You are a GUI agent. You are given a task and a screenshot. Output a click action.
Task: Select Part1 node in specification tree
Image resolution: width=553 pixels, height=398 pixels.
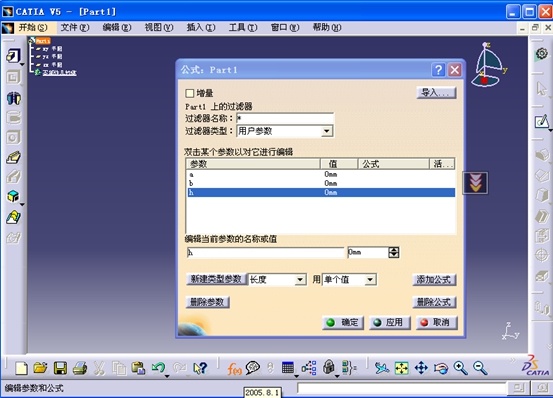pyautogui.click(x=43, y=41)
